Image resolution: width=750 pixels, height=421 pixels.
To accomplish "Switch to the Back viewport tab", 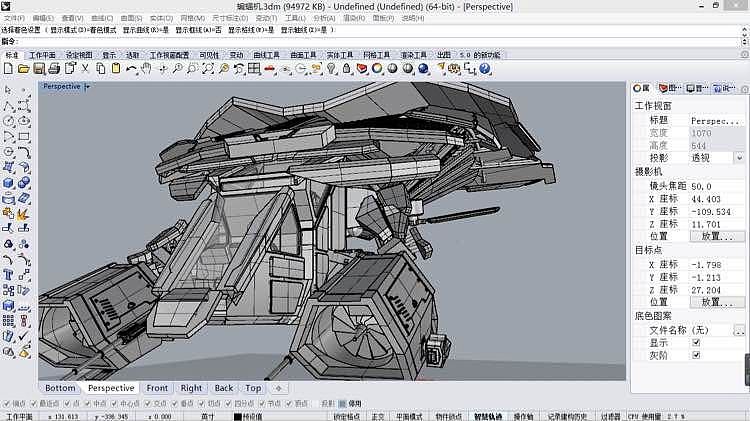I will [x=224, y=388].
